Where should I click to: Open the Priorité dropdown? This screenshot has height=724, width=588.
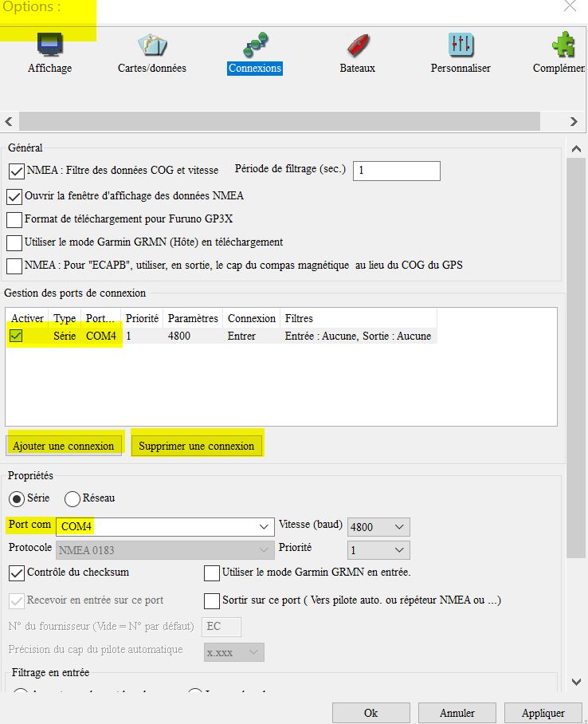click(400, 550)
